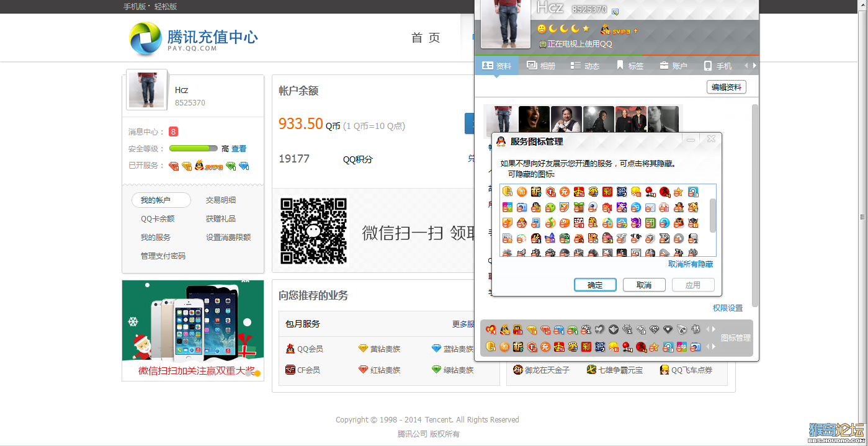Screen dimensions: 868x446
Task: Go to 首页 in the top navigation
Action: [426, 38]
